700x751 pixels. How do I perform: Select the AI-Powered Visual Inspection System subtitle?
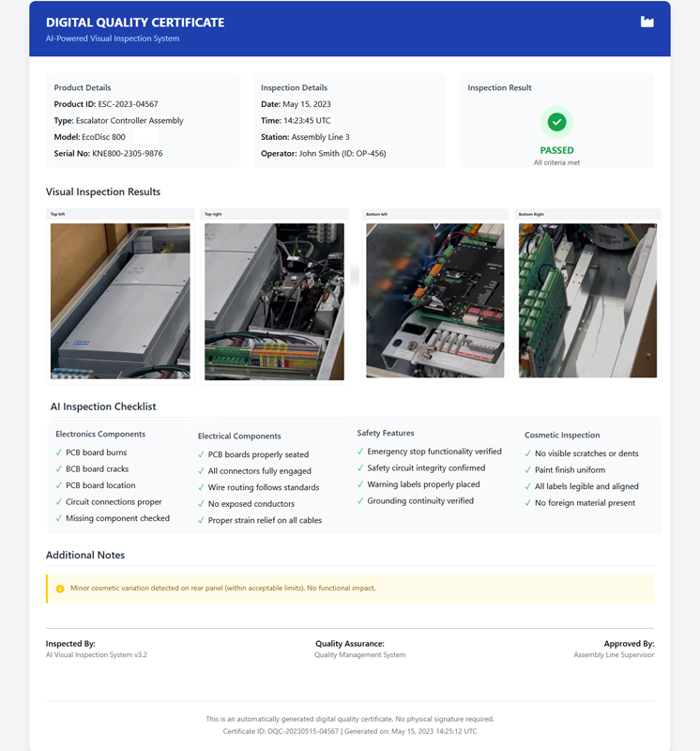tap(113, 38)
